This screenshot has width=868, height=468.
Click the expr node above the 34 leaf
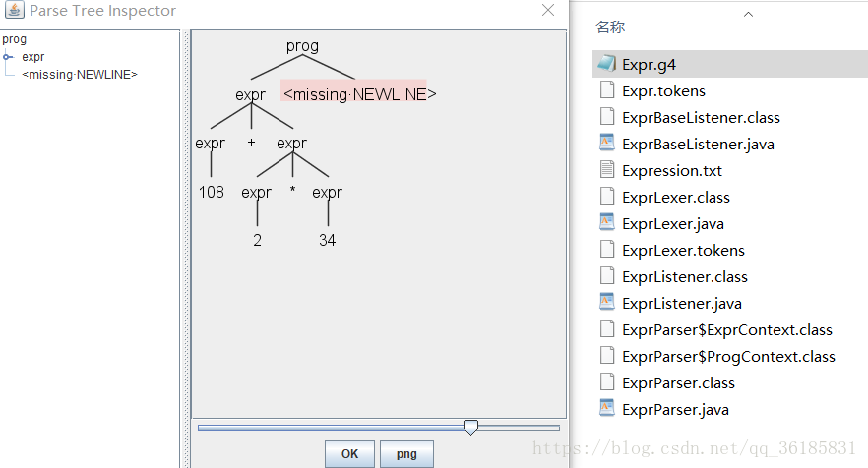coord(327,192)
